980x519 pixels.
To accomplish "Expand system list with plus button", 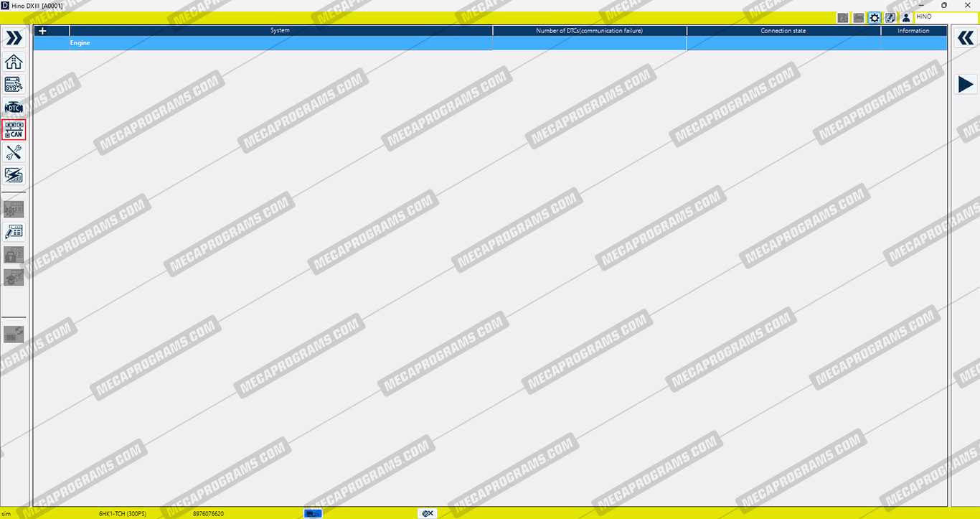I will click(42, 31).
